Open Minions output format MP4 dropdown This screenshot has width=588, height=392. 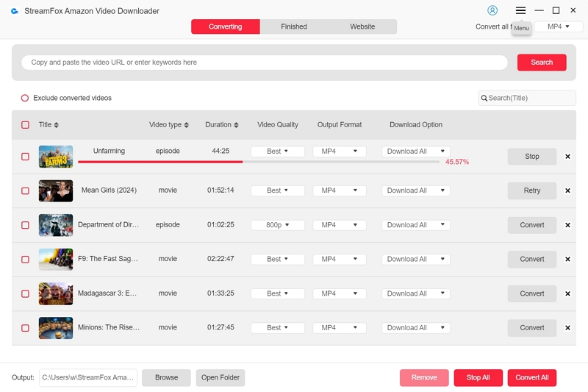click(340, 327)
